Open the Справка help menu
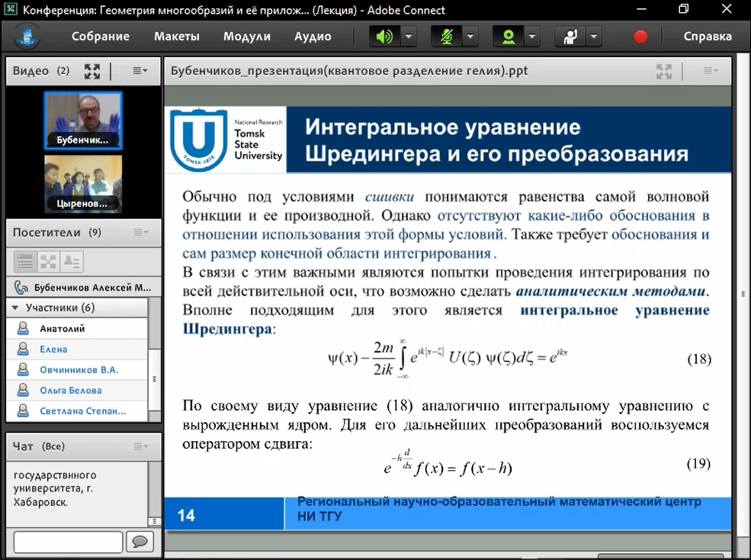 click(707, 37)
